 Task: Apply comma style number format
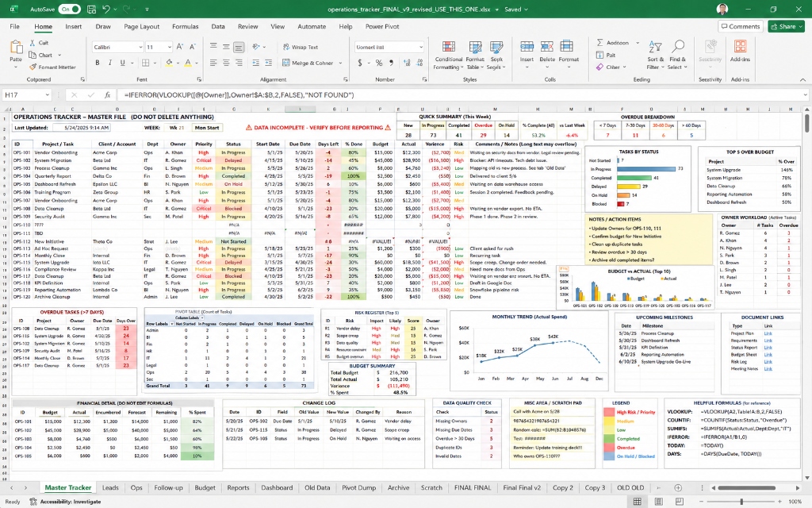392,63
